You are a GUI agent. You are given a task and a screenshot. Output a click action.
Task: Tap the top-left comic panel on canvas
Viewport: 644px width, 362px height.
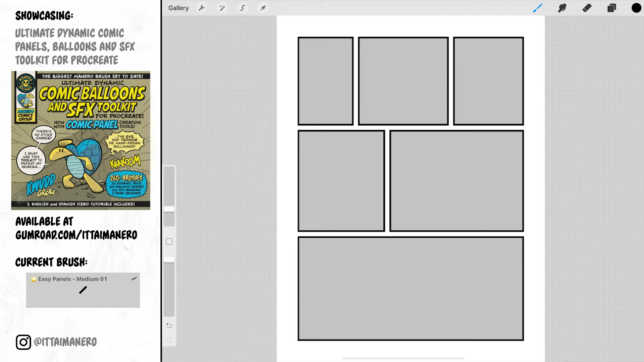click(x=325, y=81)
